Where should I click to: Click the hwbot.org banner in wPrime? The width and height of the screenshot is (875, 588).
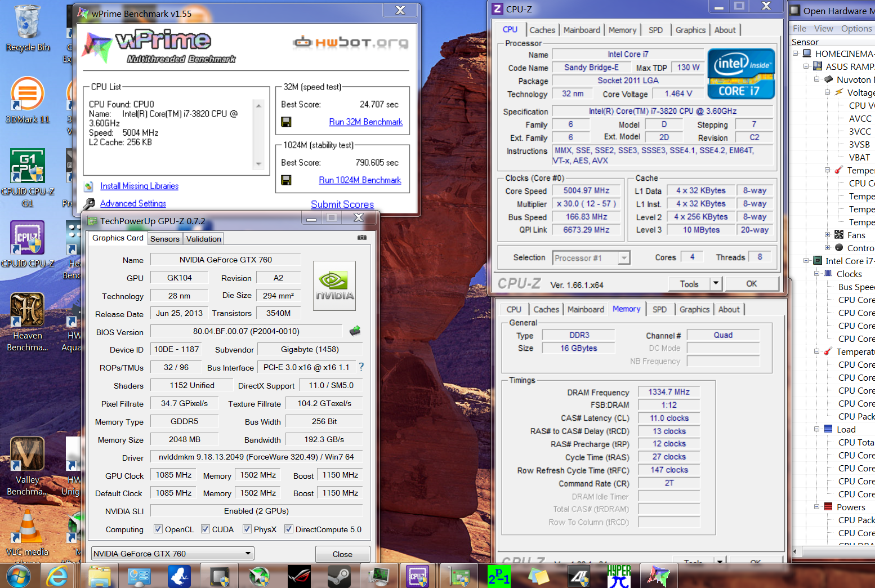click(x=350, y=42)
